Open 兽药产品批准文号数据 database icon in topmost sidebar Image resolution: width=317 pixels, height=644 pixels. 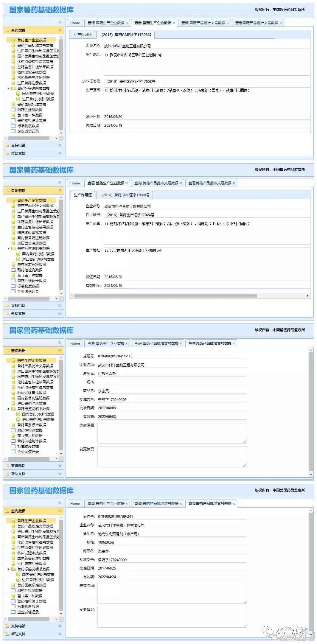point(13,46)
